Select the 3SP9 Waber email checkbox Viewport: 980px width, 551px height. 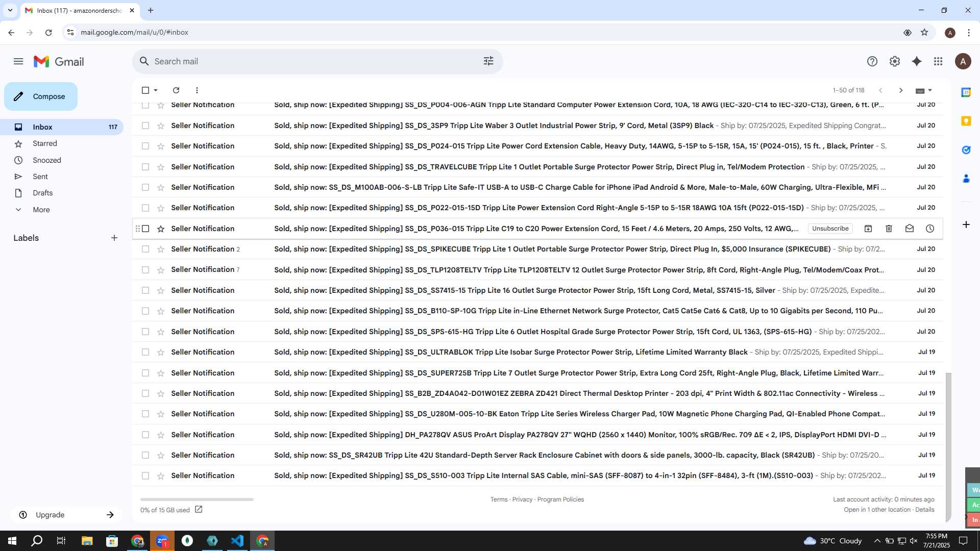click(x=145, y=126)
